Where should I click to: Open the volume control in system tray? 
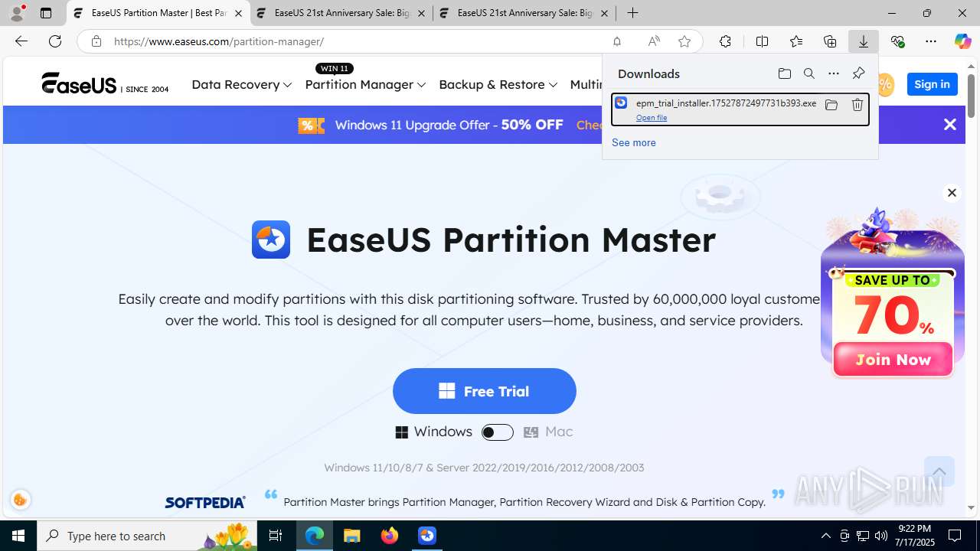click(x=881, y=536)
